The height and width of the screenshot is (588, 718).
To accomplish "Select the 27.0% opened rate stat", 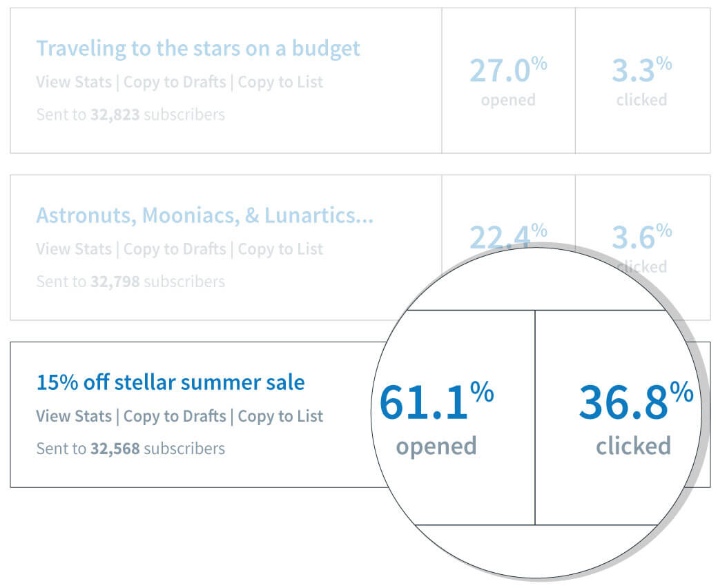I will pyautogui.click(x=508, y=76).
